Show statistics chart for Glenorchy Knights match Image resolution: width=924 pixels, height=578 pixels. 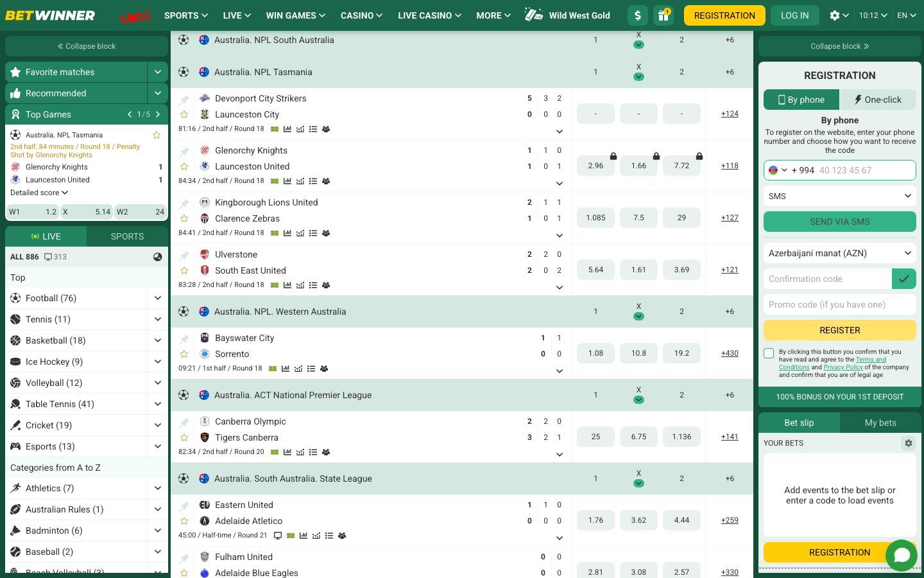coord(287,181)
